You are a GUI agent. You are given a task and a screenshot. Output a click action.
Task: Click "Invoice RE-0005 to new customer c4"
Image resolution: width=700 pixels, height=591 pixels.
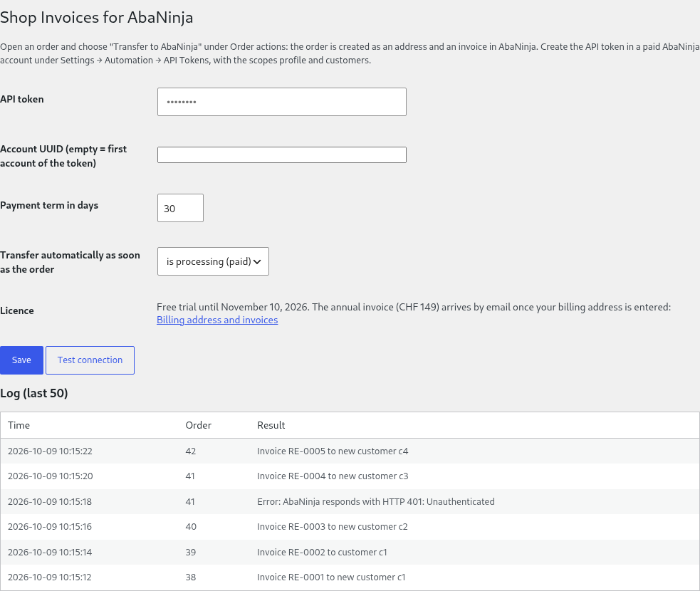pyautogui.click(x=333, y=451)
